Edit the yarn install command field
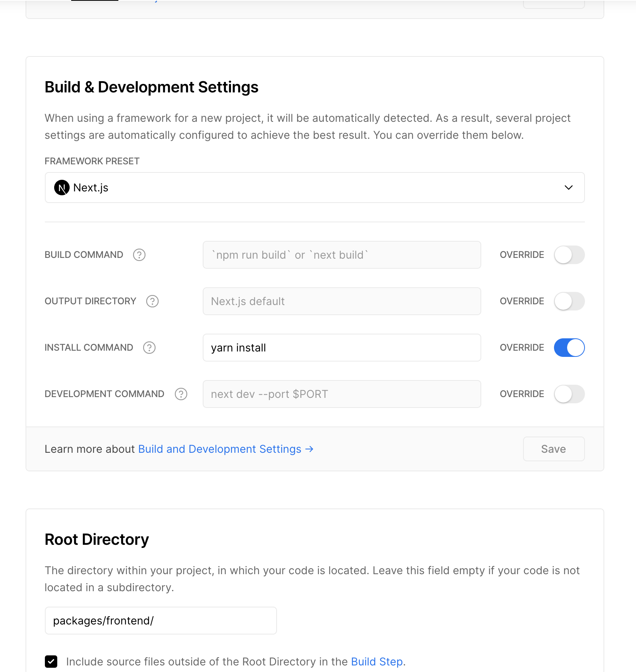 tap(342, 348)
